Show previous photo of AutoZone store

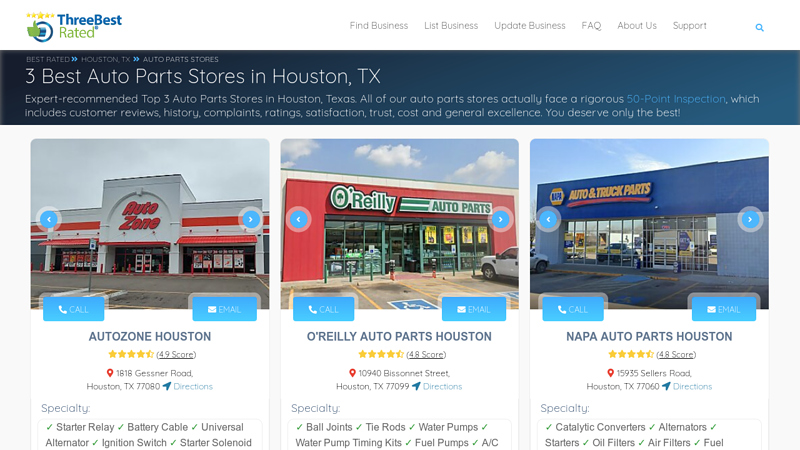coord(49,219)
